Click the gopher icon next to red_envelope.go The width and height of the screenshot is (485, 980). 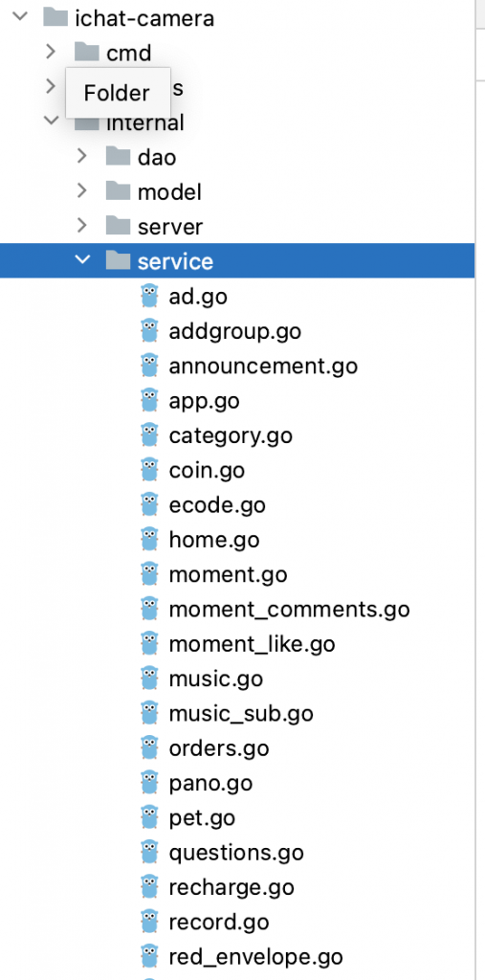point(149,956)
